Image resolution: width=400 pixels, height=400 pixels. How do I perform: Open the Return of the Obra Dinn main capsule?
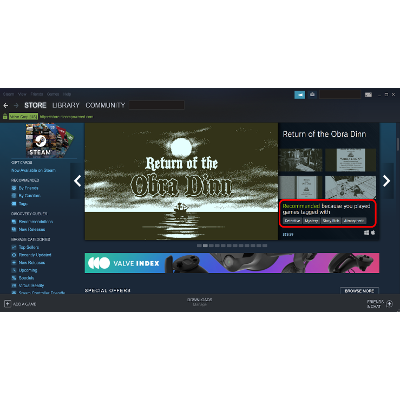[x=181, y=181]
